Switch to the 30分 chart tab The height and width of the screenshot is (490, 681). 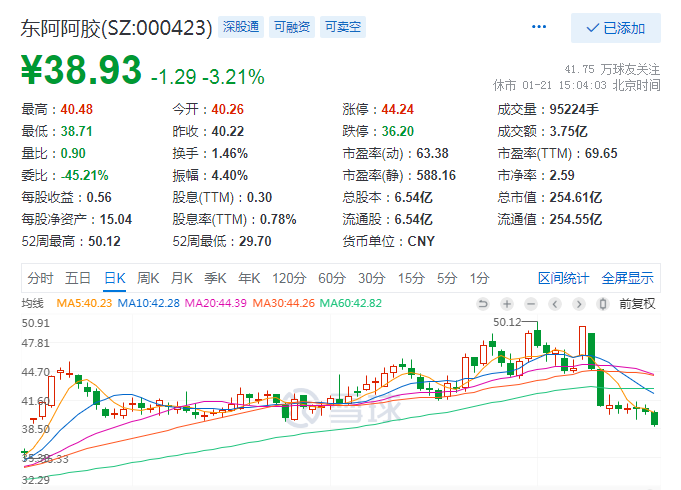372,278
